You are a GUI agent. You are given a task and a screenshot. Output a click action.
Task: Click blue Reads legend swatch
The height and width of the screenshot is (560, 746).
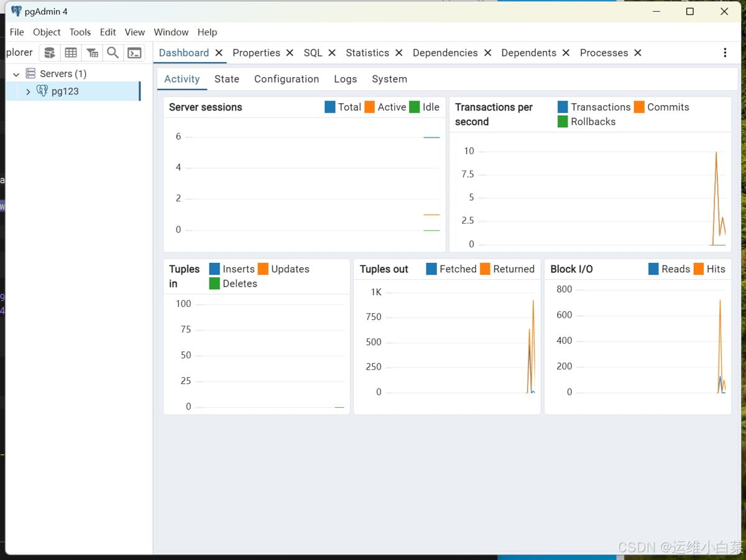click(653, 269)
